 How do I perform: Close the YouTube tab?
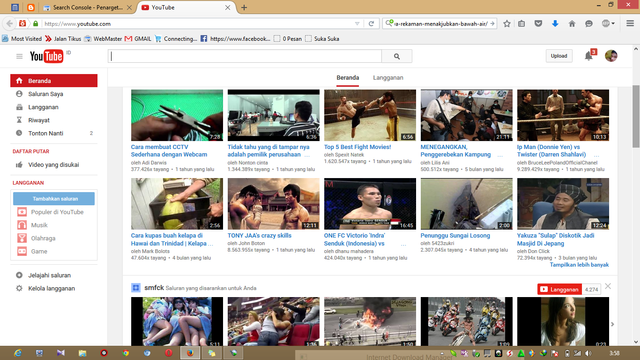[x=227, y=7]
